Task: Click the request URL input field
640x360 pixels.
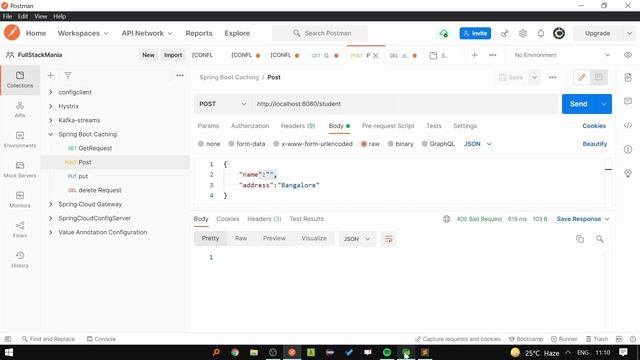Action: (x=404, y=104)
